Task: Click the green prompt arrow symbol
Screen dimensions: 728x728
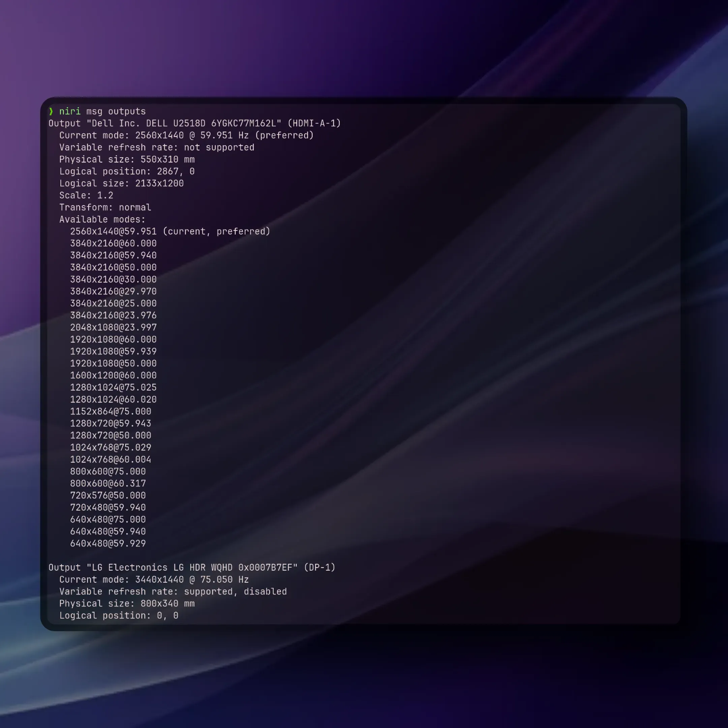Action: tap(51, 112)
